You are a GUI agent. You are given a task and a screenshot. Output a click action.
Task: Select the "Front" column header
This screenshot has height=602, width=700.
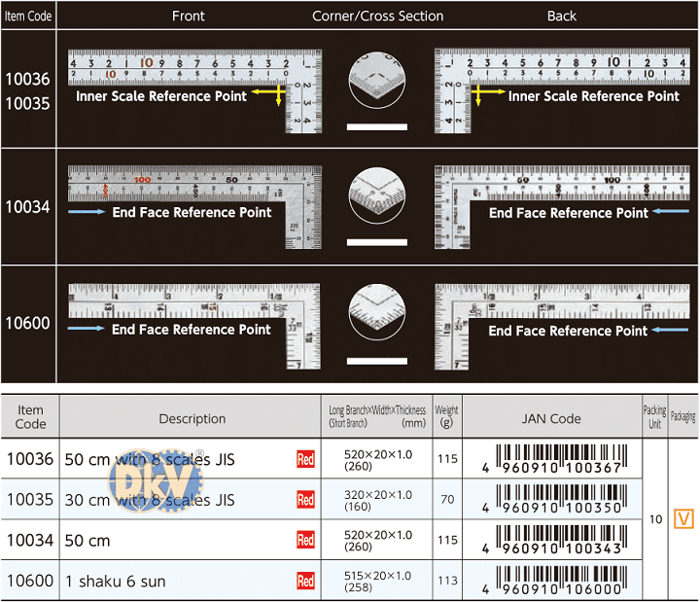[189, 16]
